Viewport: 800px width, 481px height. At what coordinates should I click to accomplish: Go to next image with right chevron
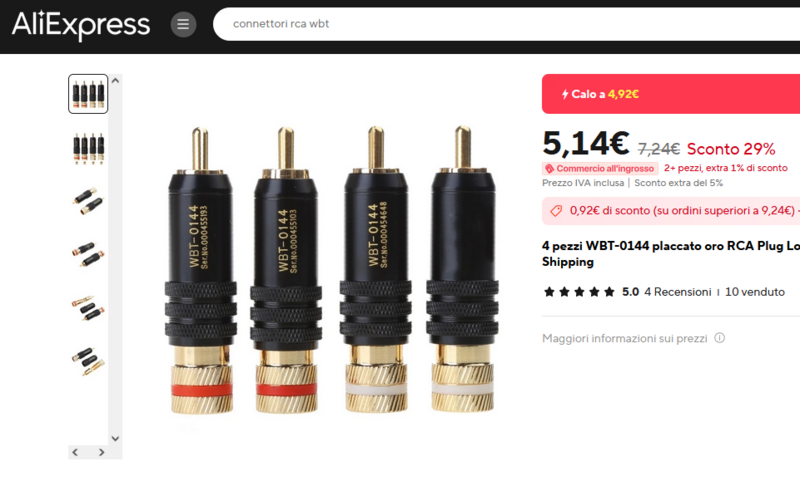tap(102, 452)
